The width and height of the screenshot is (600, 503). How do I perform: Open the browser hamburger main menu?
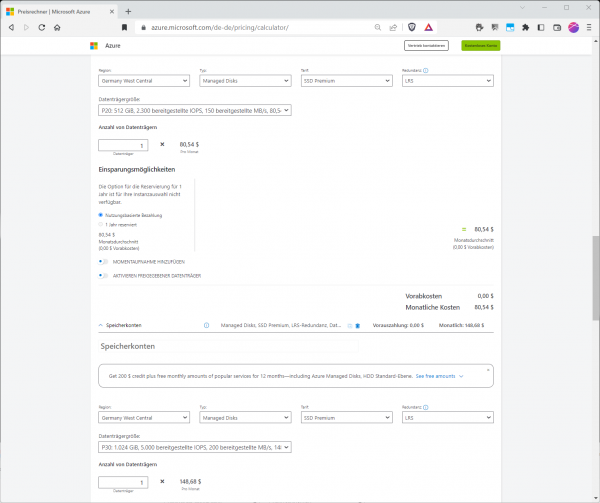point(589,28)
